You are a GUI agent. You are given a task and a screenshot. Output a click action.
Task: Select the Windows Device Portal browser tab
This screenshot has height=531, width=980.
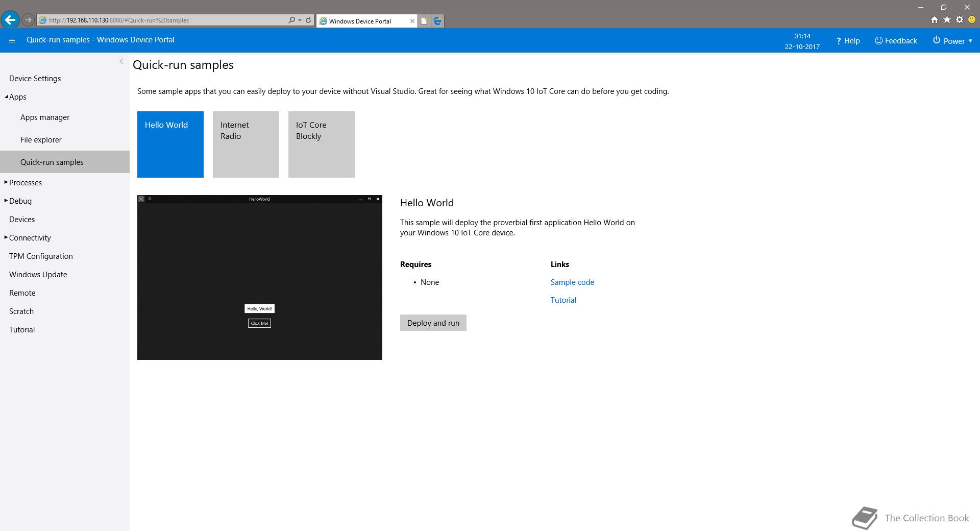[366, 21]
